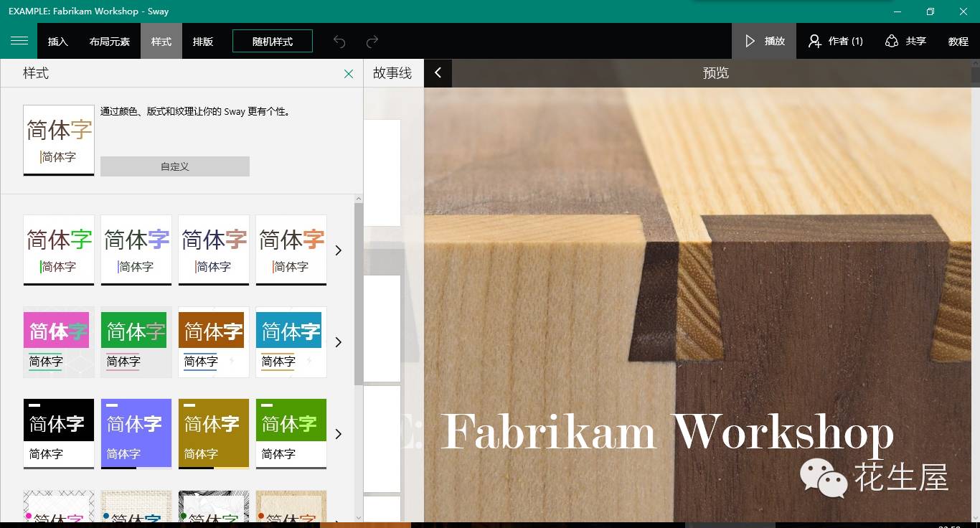Collapse the preview with the left arrow
Image resolution: width=980 pixels, height=528 pixels.
click(438, 73)
